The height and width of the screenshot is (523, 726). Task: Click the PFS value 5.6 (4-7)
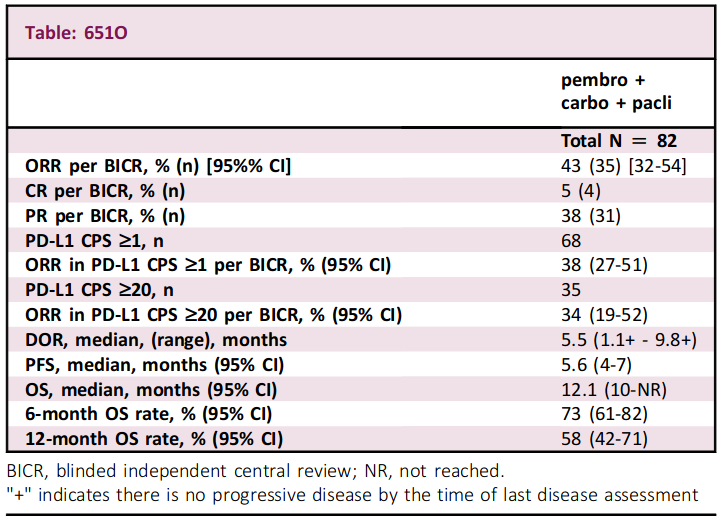tap(596, 365)
